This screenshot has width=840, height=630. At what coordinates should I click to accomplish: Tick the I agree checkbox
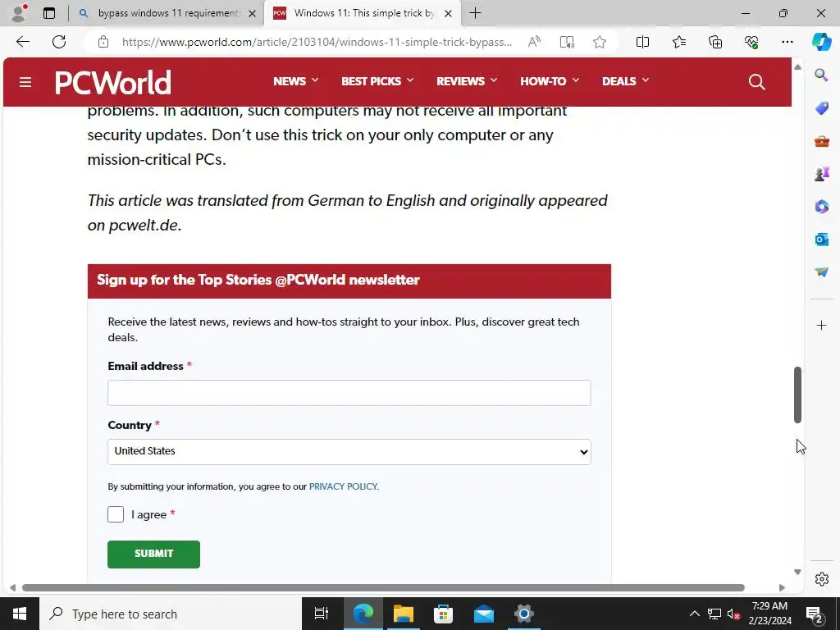[116, 514]
